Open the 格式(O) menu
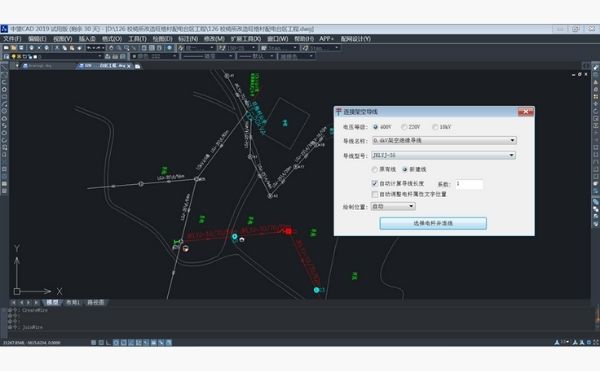600x371 pixels. pos(112,39)
